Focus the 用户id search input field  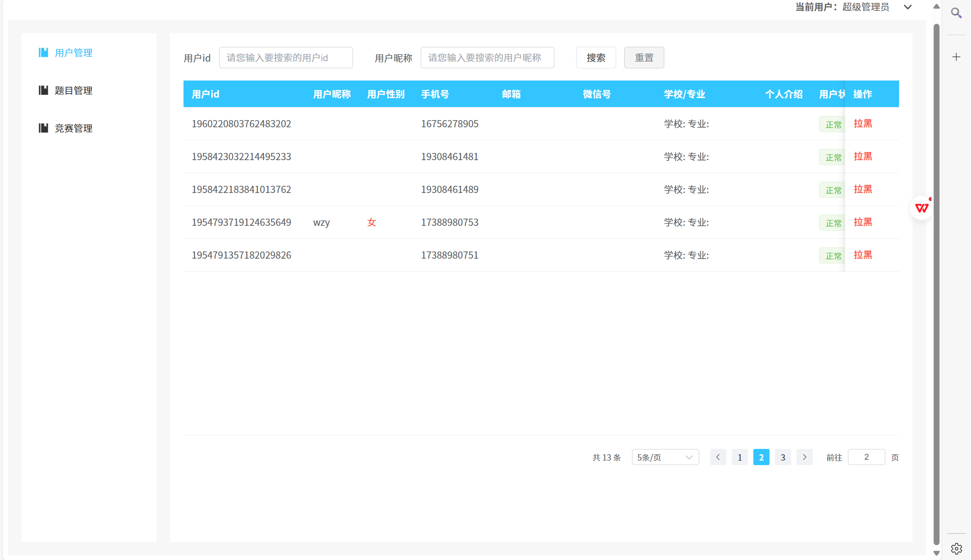(286, 58)
